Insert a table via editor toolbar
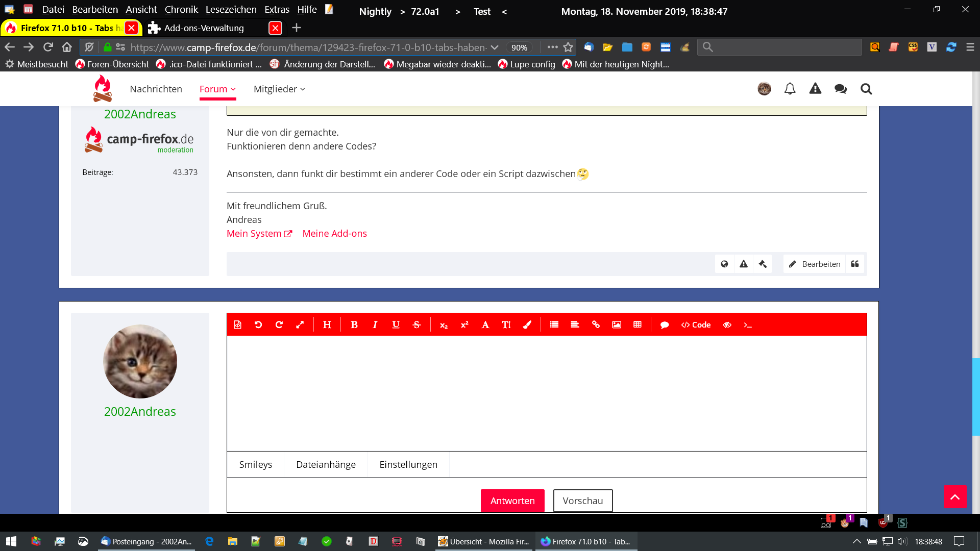Image resolution: width=980 pixels, height=551 pixels. [638, 325]
